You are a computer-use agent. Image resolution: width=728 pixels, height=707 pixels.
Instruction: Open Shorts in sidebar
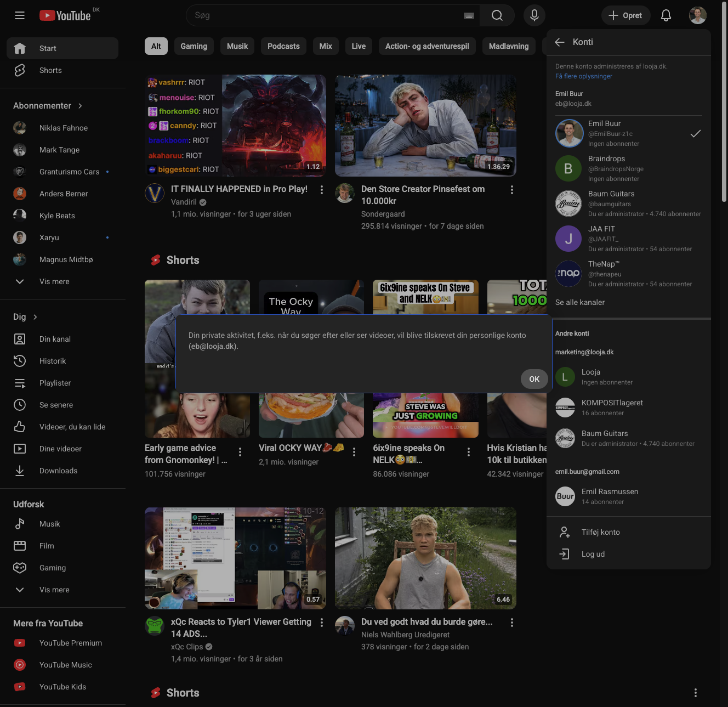[62, 70]
